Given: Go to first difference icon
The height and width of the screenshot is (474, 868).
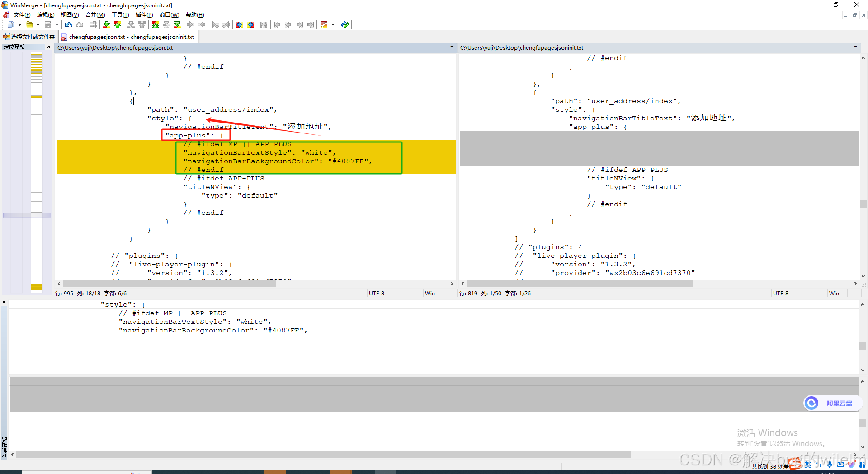Looking at the screenshot, I should tap(155, 25).
